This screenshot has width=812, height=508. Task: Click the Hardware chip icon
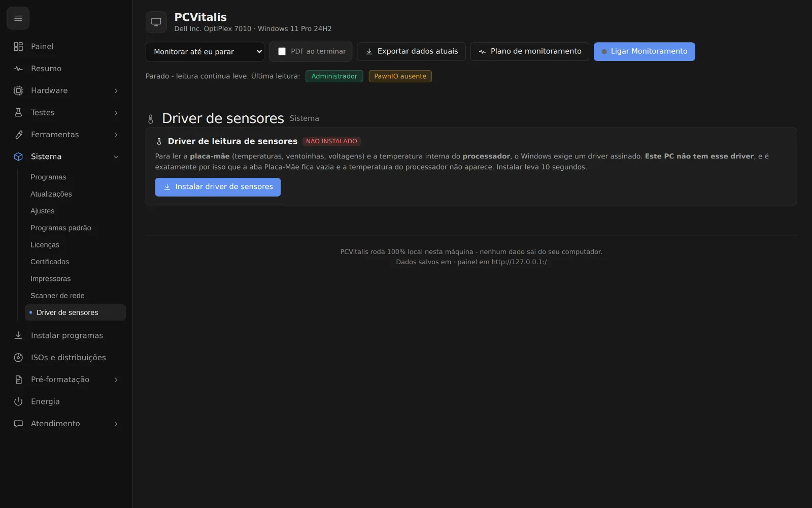[x=18, y=90]
